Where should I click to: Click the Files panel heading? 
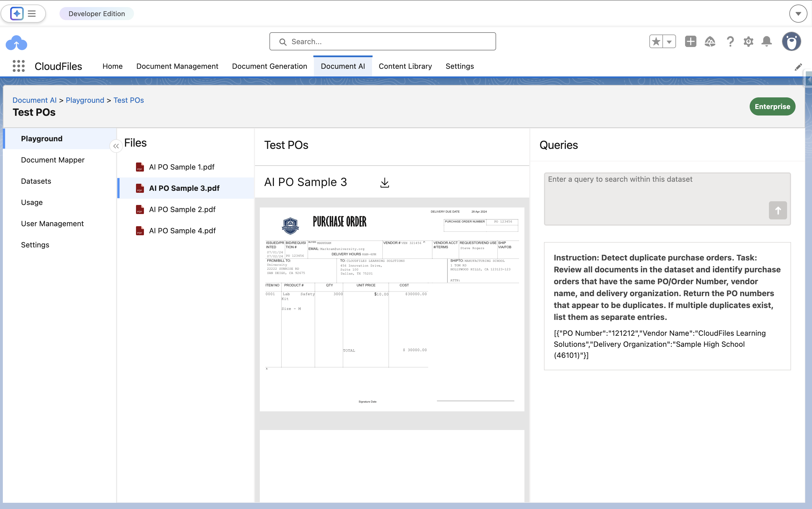135,143
